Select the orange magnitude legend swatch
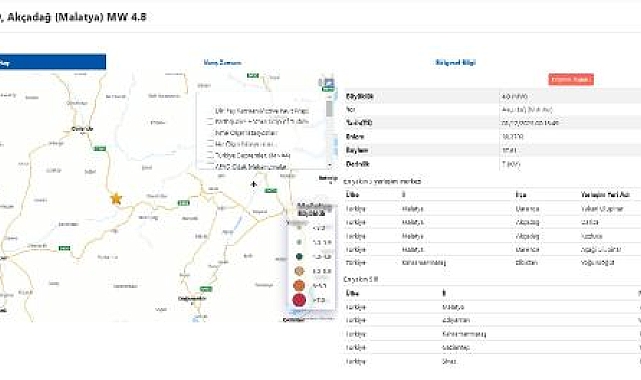 tap(299, 285)
